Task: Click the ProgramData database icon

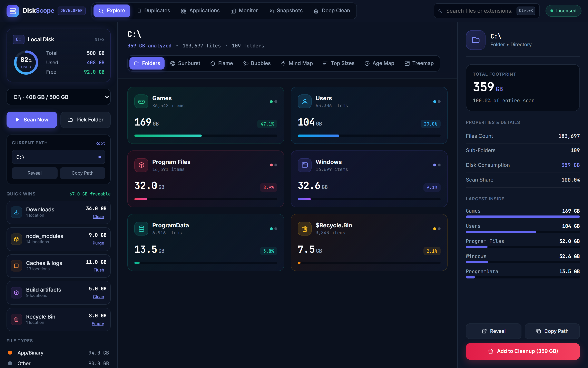Action: [x=141, y=229]
